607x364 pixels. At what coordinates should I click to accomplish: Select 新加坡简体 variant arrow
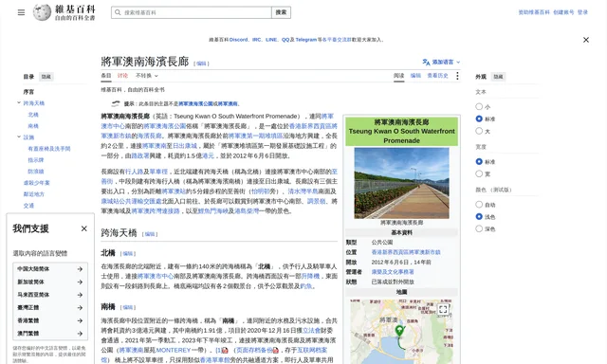click(x=80, y=282)
